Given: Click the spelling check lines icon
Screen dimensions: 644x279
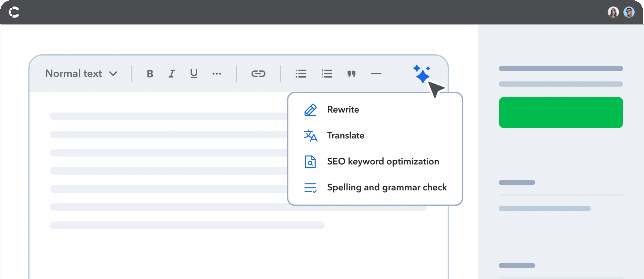Looking at the screenshot, I should point(310,188).
